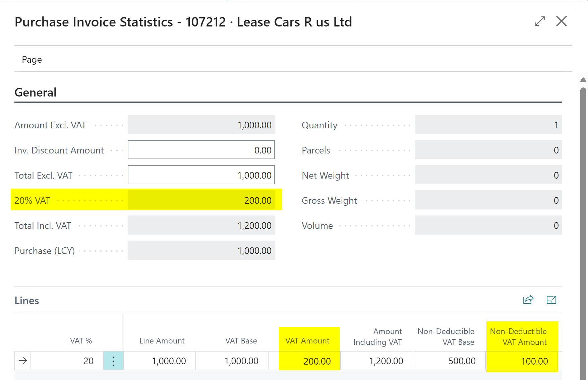
Task: Open Lines section in focus mode
Action: (551, 300)
